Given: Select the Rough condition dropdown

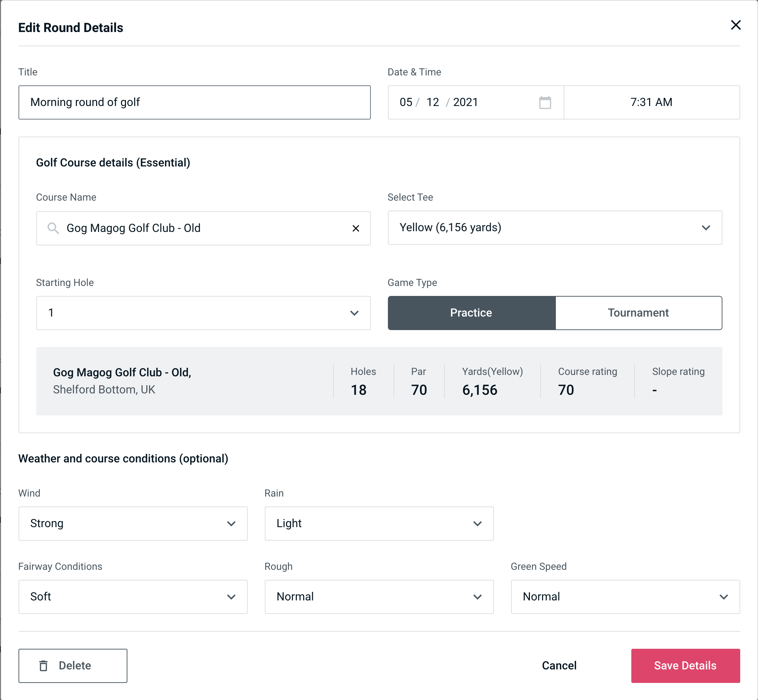Looking at the screenshot, I should 380,596.
